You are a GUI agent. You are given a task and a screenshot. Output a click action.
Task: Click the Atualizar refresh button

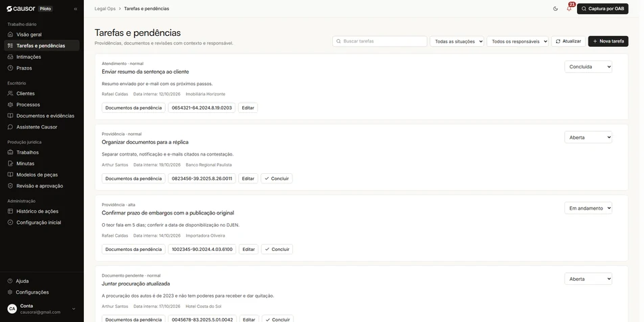(568, 41)
